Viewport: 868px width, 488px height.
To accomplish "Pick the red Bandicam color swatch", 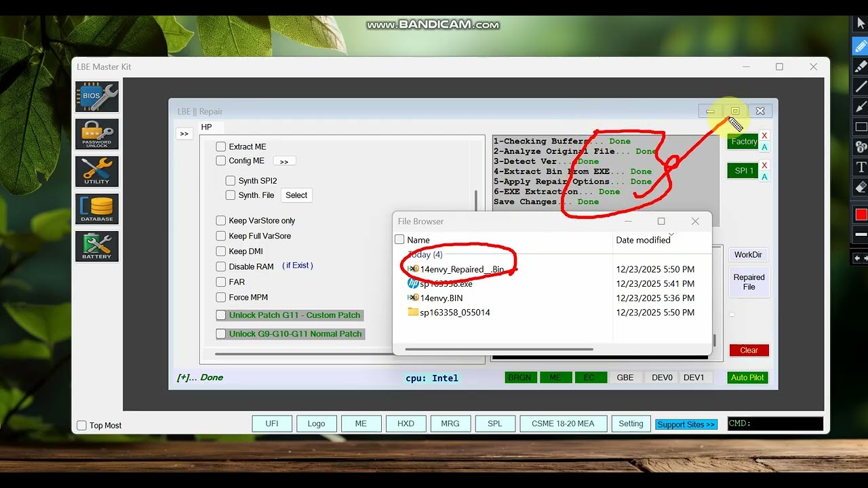I will [x=861, y=215].
